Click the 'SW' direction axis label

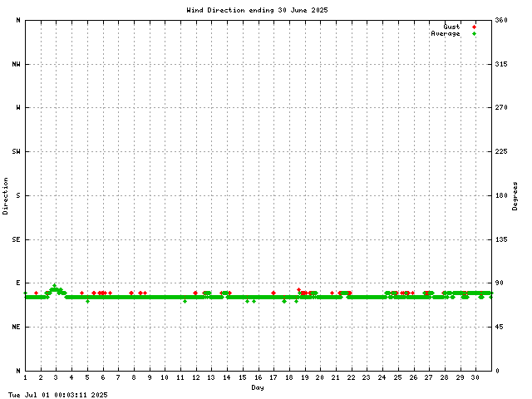tap(16, 151)
